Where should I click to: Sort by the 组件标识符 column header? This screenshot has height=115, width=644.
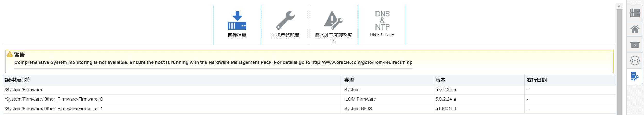click(x=18, y=80)
